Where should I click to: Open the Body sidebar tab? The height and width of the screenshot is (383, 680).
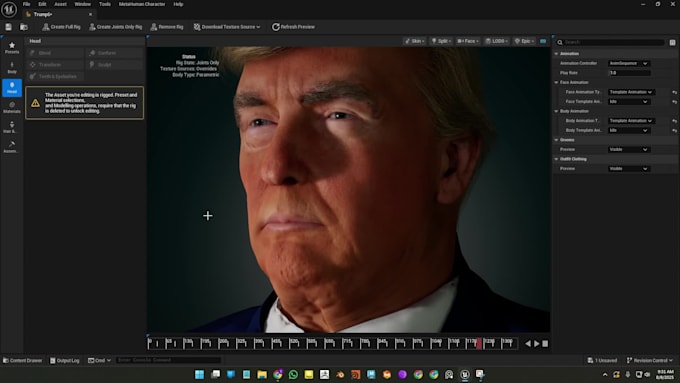pos(12,68)
